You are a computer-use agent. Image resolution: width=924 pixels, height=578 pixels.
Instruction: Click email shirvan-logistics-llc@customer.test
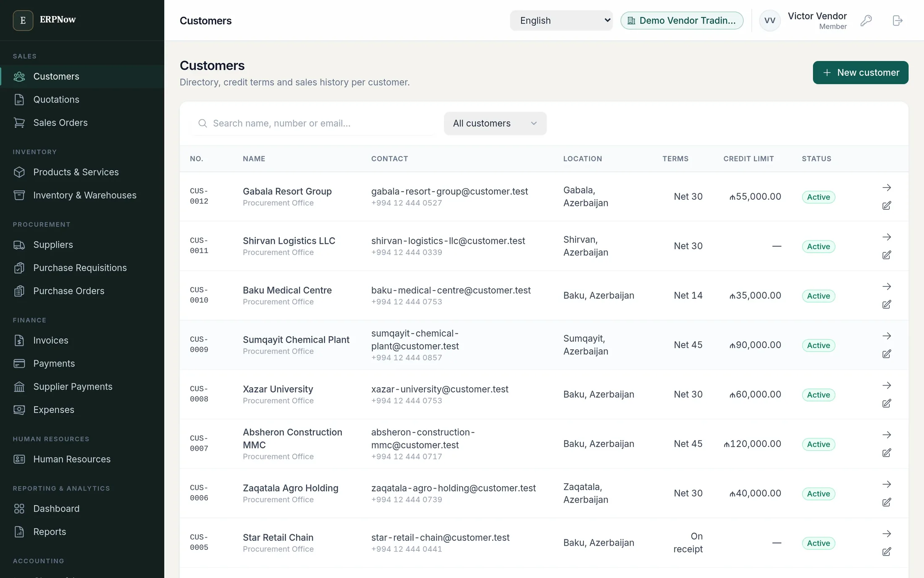coord(448,241)
